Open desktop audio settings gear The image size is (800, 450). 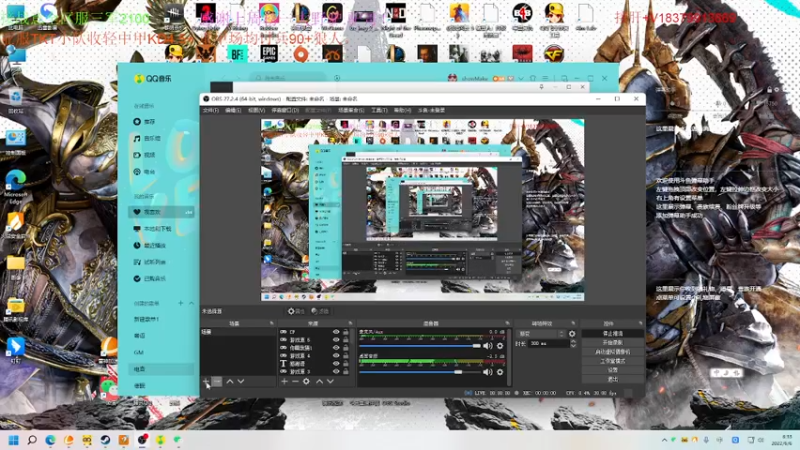click(500, 372)
